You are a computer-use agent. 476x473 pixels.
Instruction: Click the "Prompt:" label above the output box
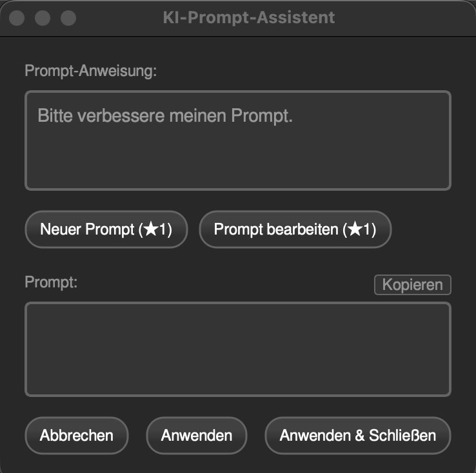(x=51, y=282)
